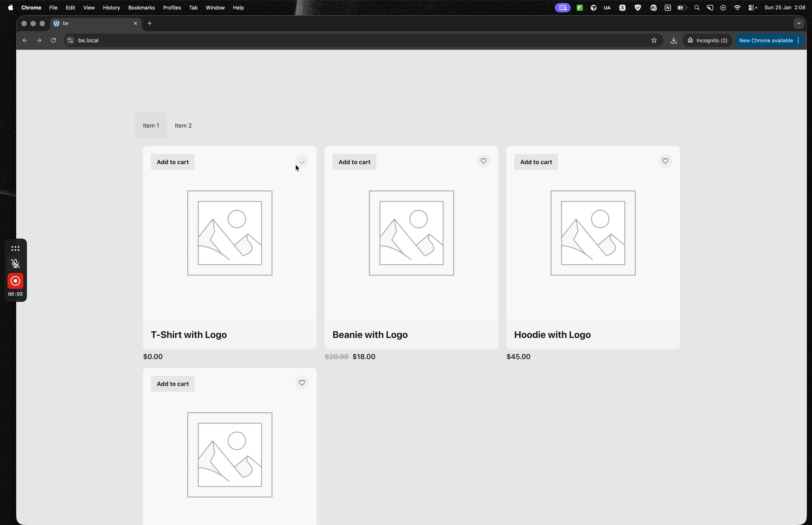The image size is (812, 525).
Task: Click the purple screen-share menu bar icon
Action: point(563,8)
